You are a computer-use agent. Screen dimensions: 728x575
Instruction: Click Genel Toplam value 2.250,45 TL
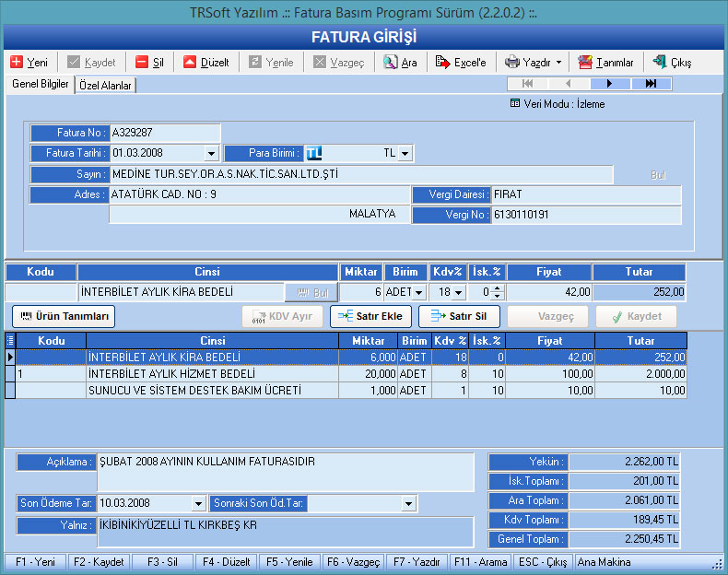coord(624,539)
